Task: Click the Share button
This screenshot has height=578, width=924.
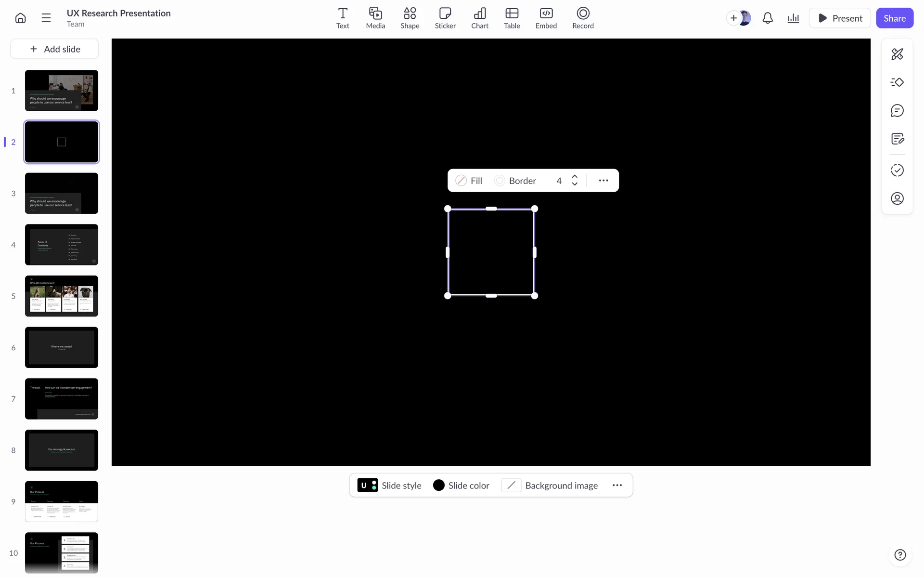Action: [894, 18]
